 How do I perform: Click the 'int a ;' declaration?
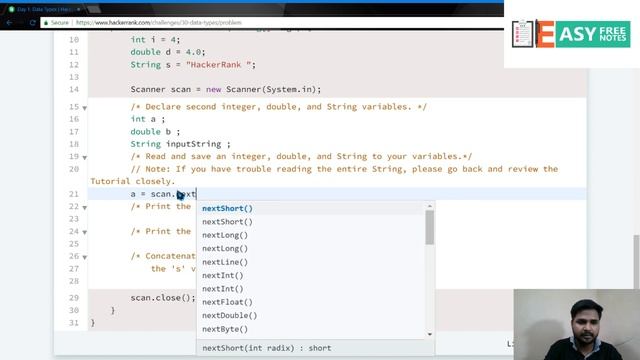pyautogui.click(x=148, y=119)
